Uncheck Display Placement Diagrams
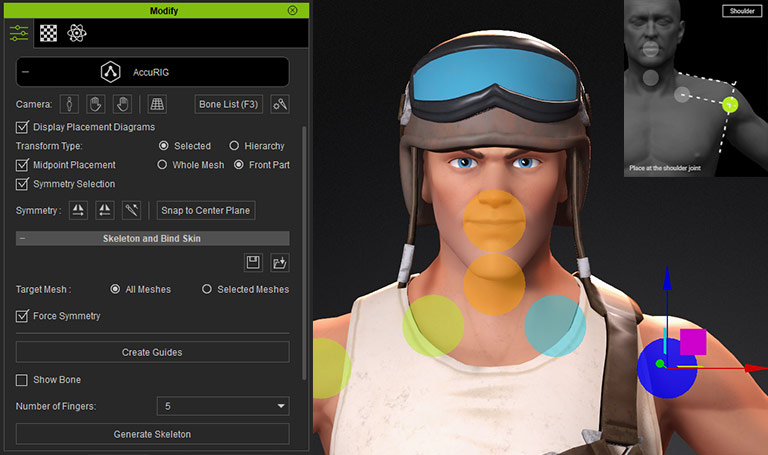The height and width of the screenshot is (455, 768). 23,127
